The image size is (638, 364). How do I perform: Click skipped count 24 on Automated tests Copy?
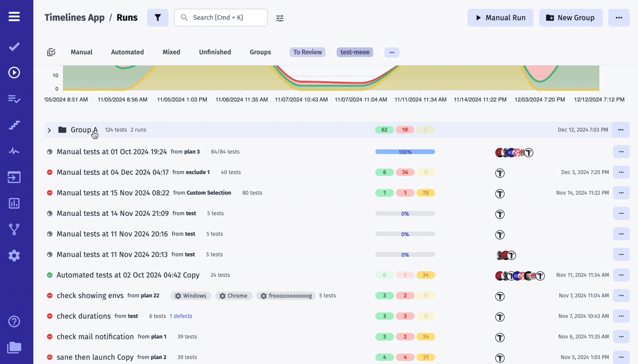pyautogui.click(x=426, y=275)
